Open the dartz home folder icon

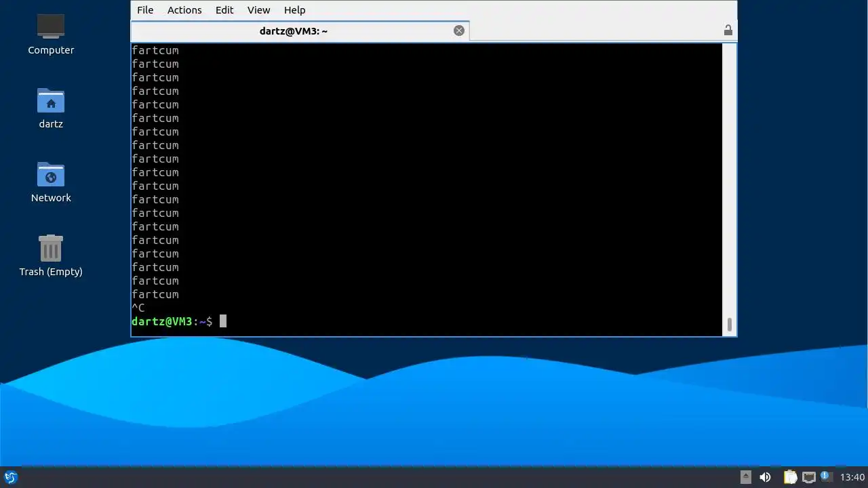pyautogui.click(x=51, y=108)
